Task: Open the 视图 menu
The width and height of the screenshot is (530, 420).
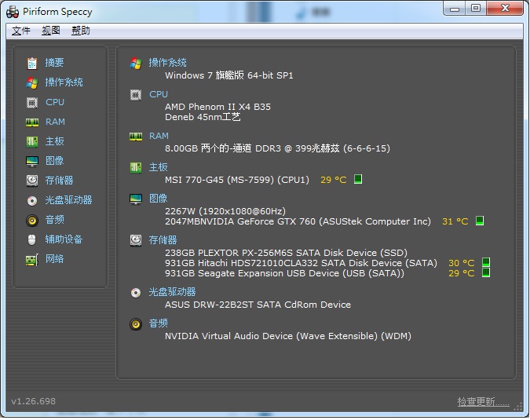Action: (51, 31)
